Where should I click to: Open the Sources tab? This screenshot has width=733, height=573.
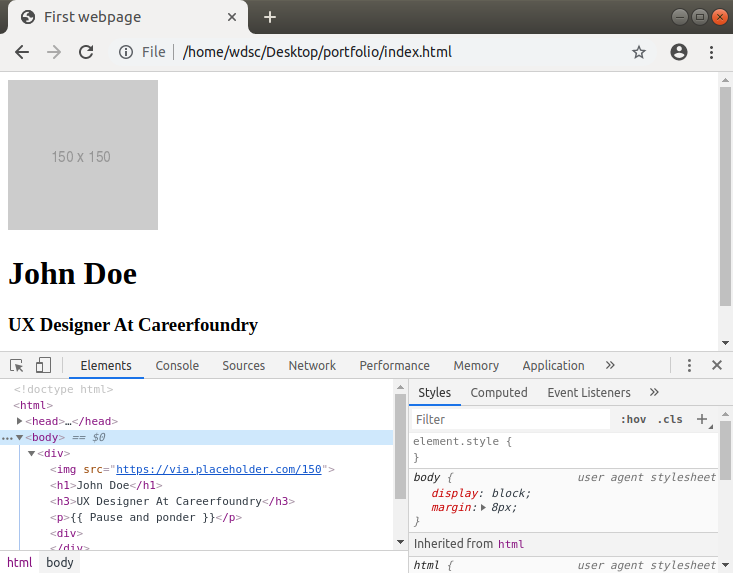point(244,365)
